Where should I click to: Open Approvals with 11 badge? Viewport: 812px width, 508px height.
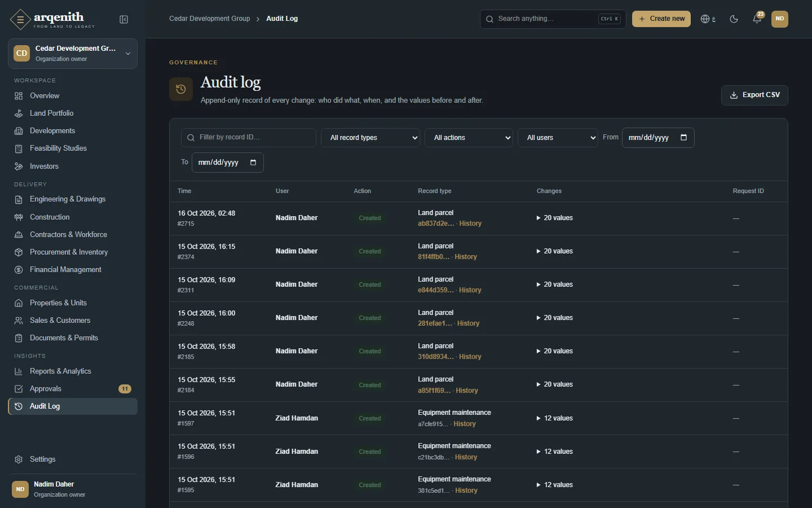tap(72, 389)
